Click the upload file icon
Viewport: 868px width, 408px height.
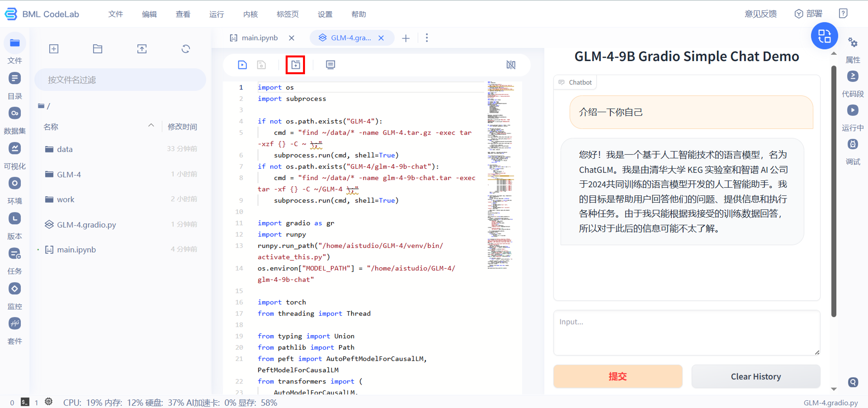click(x=142, y=49)
